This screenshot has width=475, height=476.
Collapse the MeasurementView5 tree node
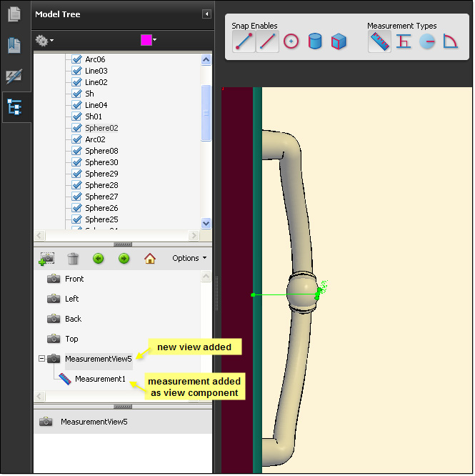pos(41,359)
